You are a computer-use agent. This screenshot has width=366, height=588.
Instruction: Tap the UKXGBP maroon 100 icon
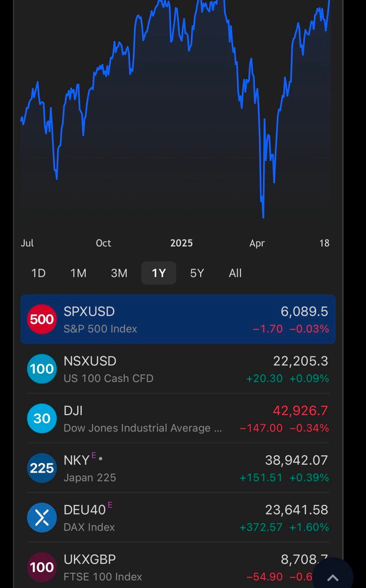click(42, 567)
